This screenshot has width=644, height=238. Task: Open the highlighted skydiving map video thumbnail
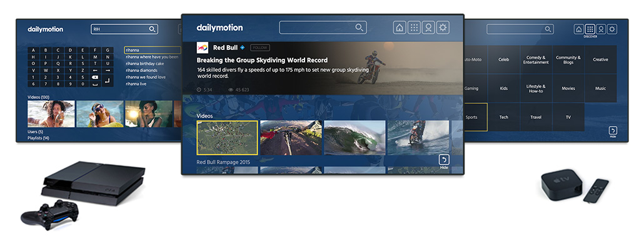[227, 138]
